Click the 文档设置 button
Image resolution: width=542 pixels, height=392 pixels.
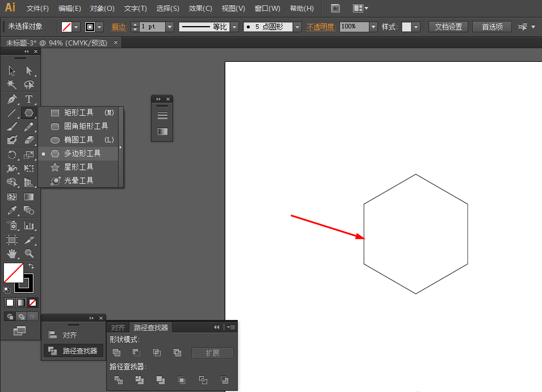pos(448,26)
